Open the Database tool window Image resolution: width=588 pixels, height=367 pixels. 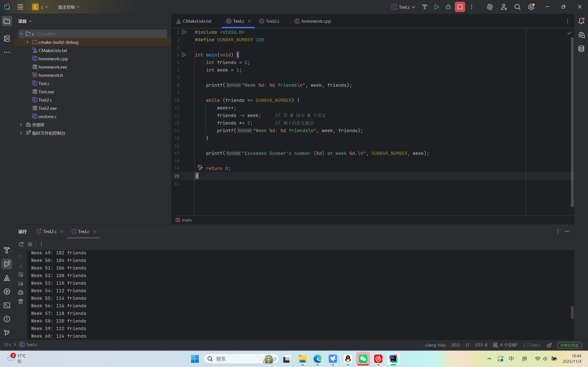click(x=581, y=49)
